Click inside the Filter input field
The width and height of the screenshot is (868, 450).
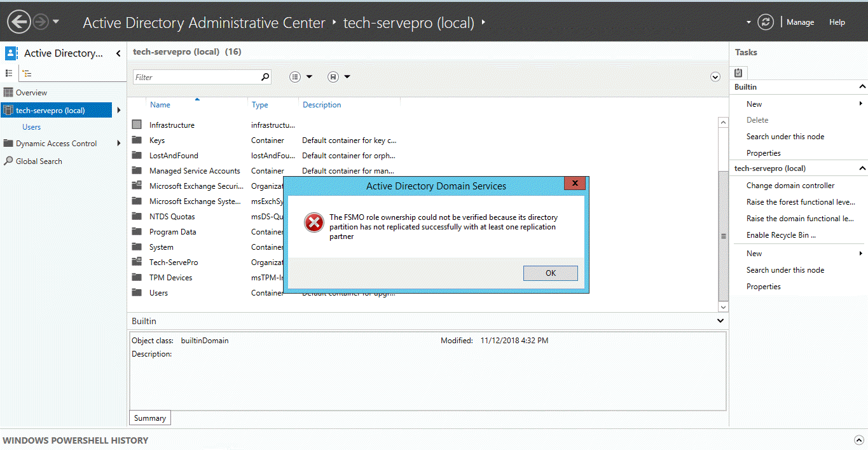(191, 76)
